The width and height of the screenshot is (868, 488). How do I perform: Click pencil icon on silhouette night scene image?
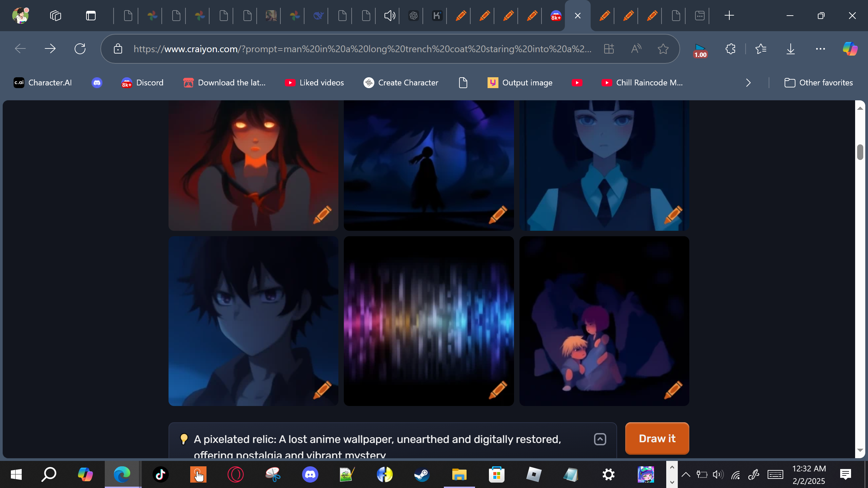(x=497, y=215)
